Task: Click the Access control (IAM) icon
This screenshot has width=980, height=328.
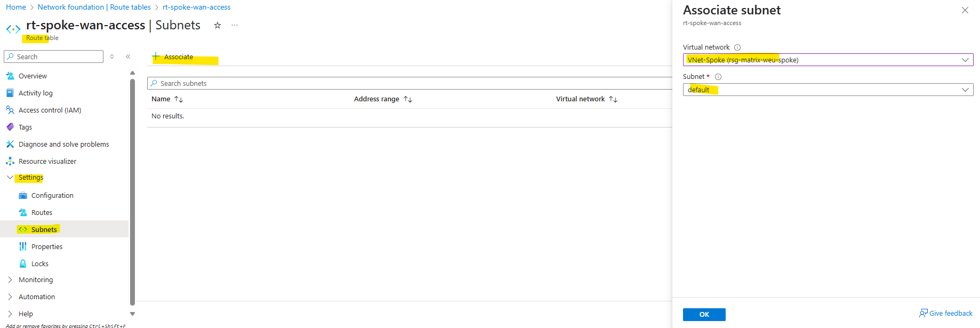Action: click(x=10, y=110)
